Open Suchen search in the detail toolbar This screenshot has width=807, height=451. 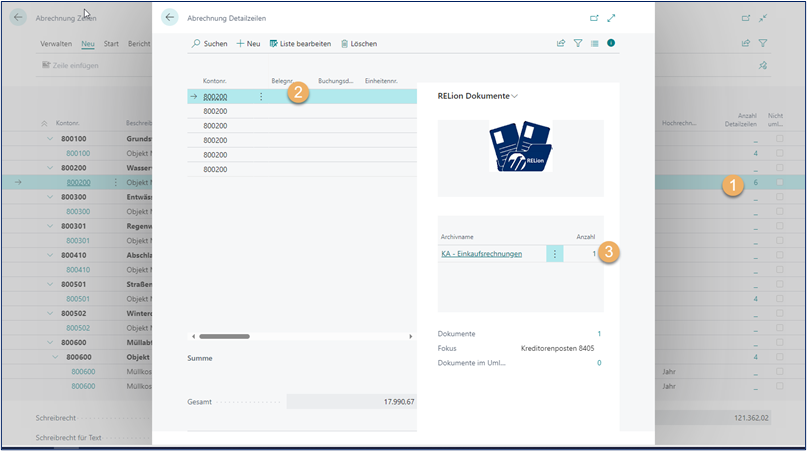tap(209, 44)
